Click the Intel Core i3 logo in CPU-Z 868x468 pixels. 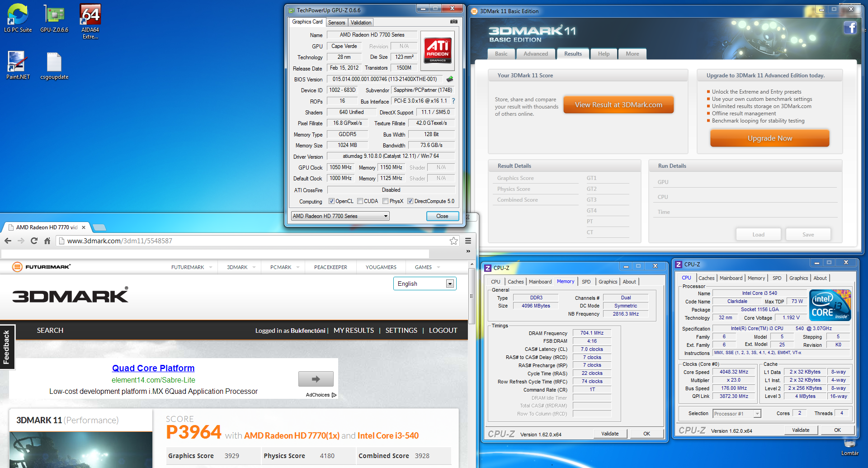[x=831, y=305]
